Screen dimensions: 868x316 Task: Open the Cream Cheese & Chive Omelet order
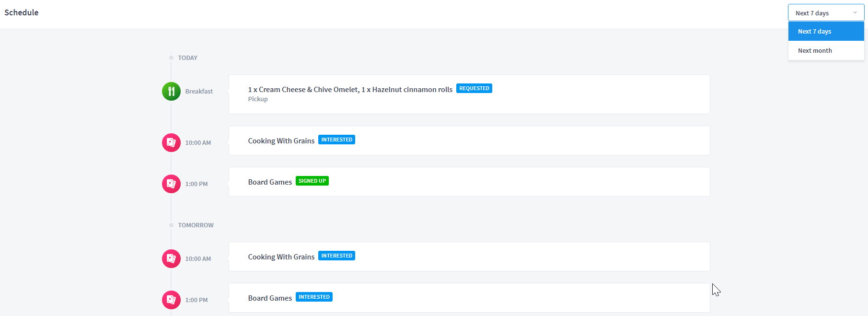pos(469,94)
